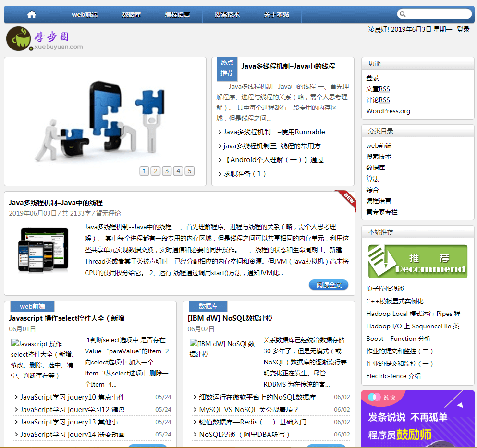Screen dimensions: 477x448
Task: Open the 算法 category in 分类目录
Action: (372, 179)
